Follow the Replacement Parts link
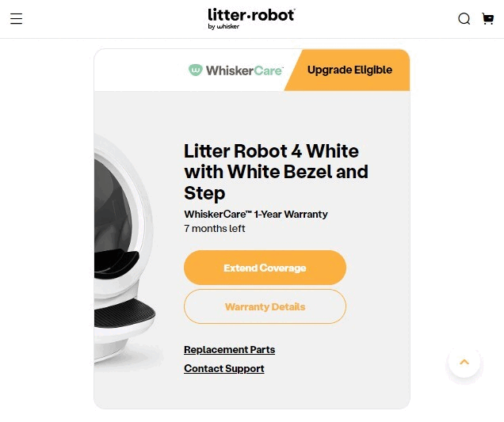 click(229, 350)
